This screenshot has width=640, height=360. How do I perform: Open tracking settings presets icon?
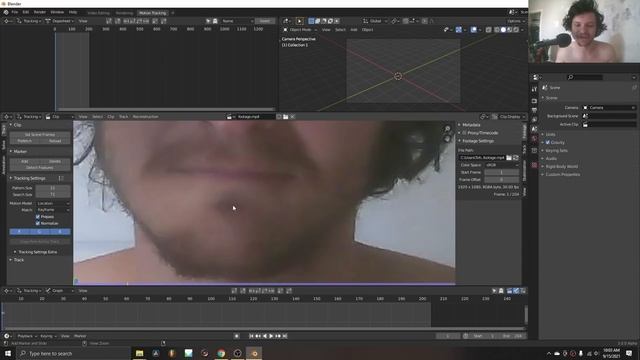pyautogui.click(x=61, y=178)
